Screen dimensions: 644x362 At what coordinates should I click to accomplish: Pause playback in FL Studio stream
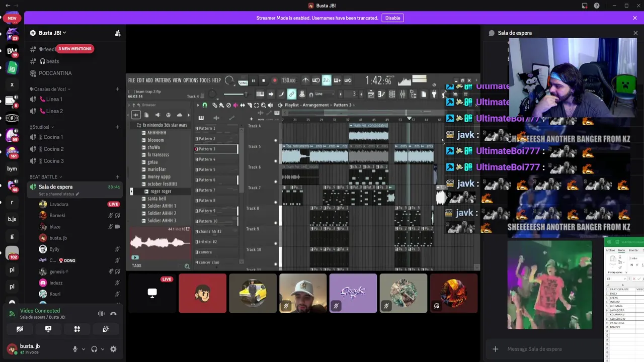pos(253,80)
